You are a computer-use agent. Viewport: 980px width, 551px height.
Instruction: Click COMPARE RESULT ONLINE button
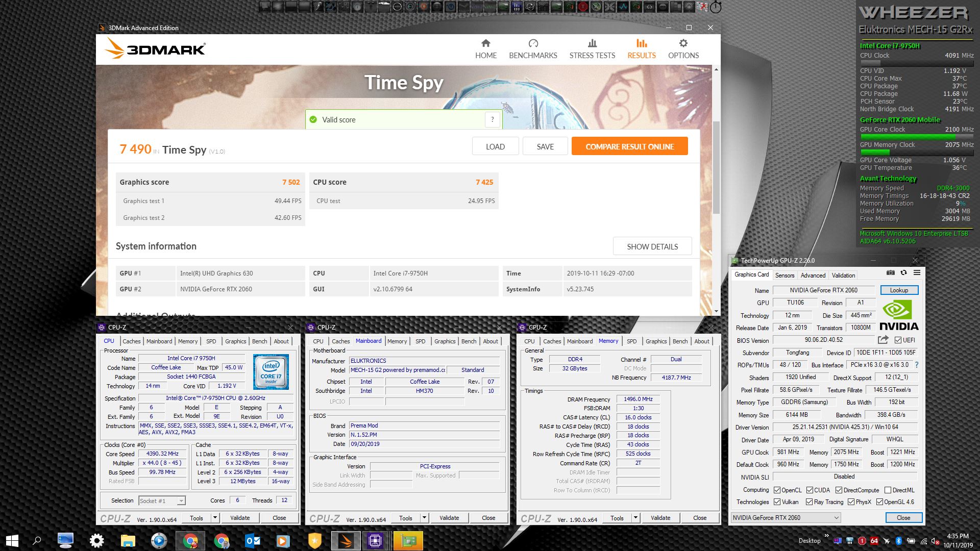pyautogui.click(x=629, y=146)
